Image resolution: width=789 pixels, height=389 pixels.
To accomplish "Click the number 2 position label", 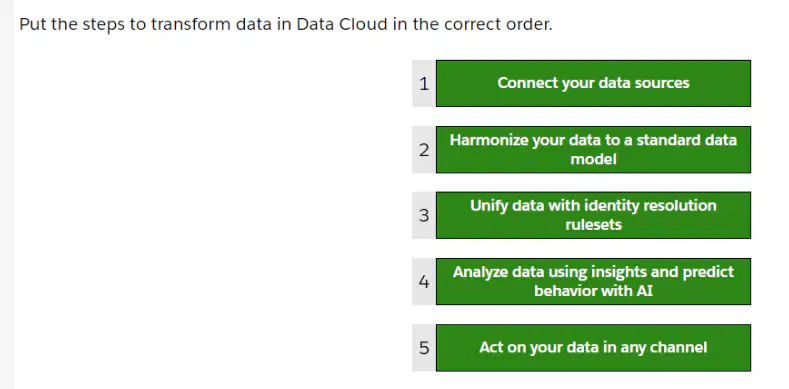I will (x=424, y=150).
